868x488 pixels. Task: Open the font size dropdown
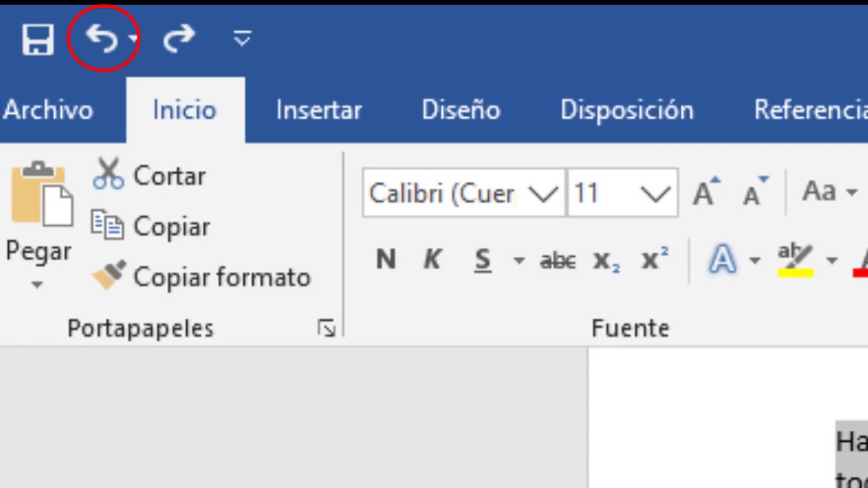655,195
